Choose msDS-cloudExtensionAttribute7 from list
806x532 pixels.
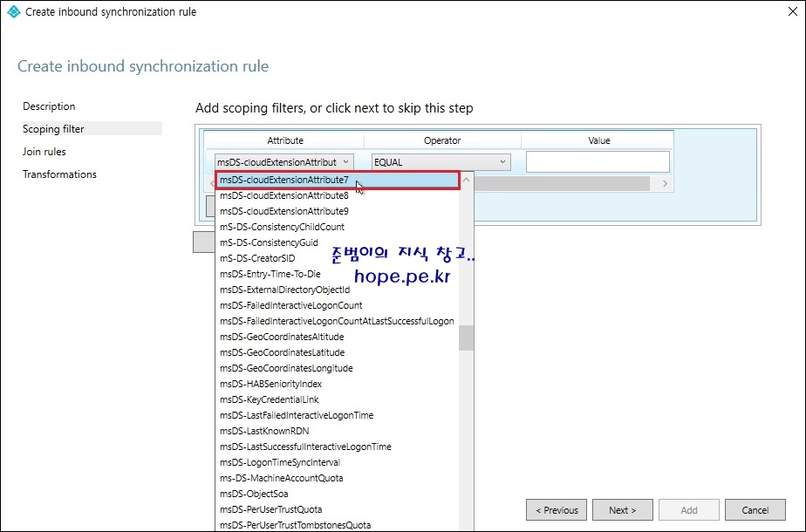point(338,180)
